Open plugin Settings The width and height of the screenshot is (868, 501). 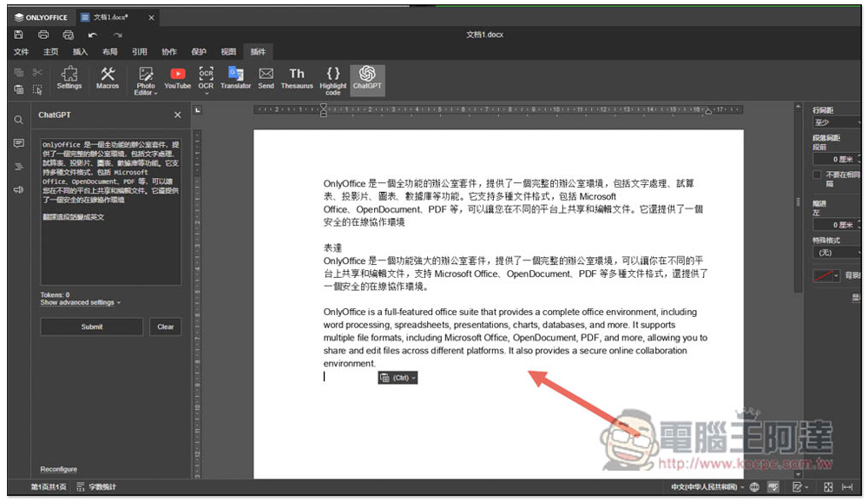[x=69, y=78]
